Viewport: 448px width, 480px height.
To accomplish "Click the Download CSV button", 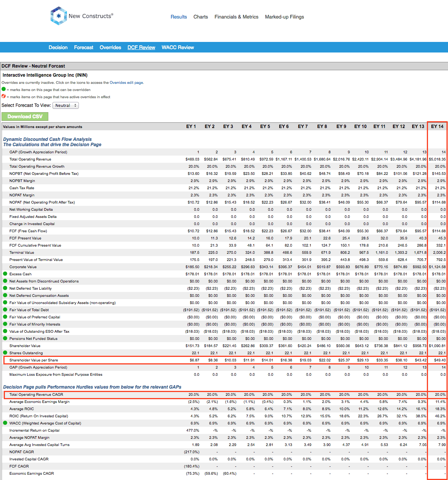I will click(25, 116).
